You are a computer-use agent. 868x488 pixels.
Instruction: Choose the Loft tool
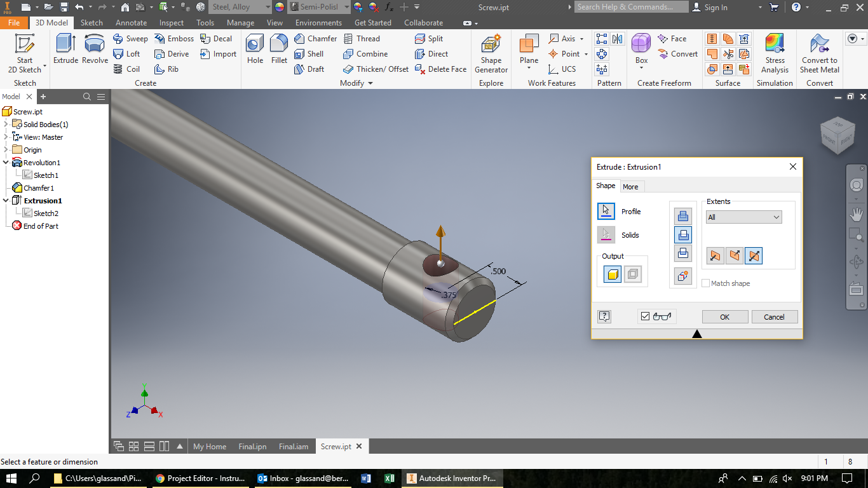tap(126, 54)
